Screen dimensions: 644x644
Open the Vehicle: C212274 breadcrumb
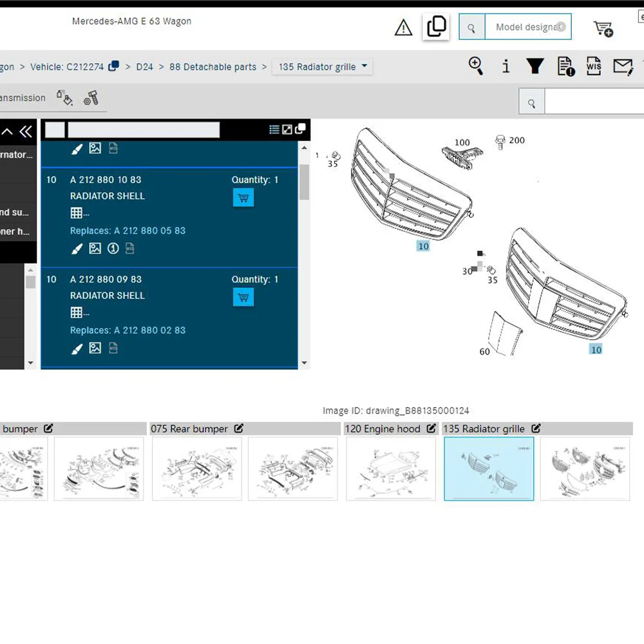[67, 66]
